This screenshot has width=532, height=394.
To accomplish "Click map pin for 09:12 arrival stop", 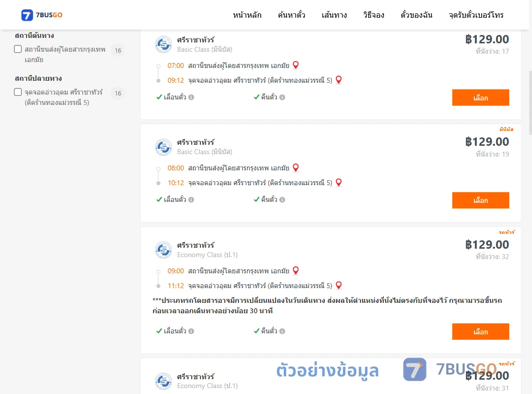I will click(338, 80).
